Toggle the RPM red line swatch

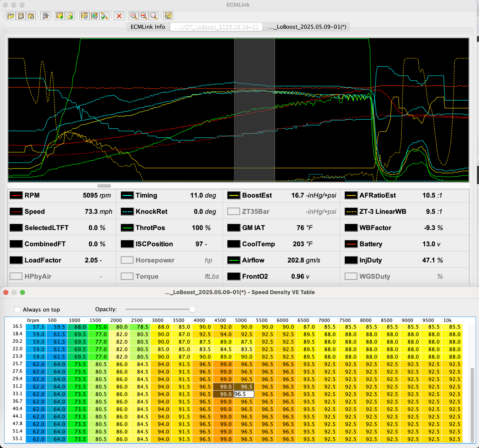coord(16,195)
